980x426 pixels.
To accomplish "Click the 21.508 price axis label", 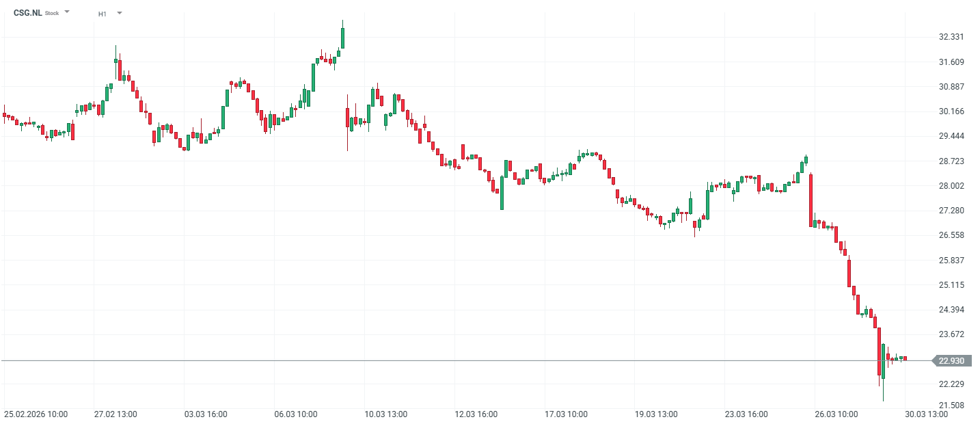I will point(951,405).
